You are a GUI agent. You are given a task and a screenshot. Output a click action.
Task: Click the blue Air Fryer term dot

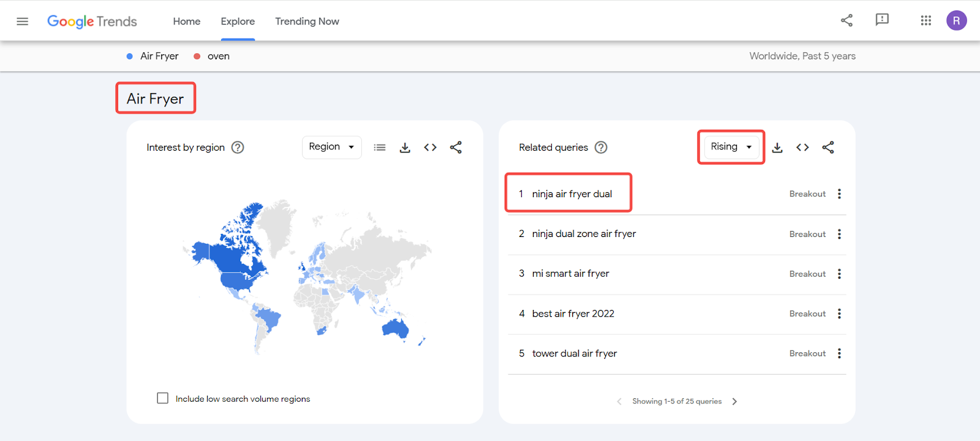tap(130, 56)
